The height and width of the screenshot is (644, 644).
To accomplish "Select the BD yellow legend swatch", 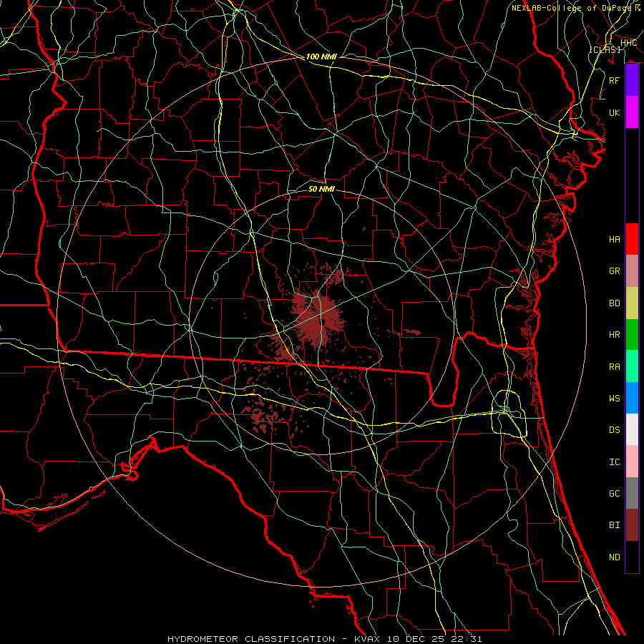I will tap(632, 303).
